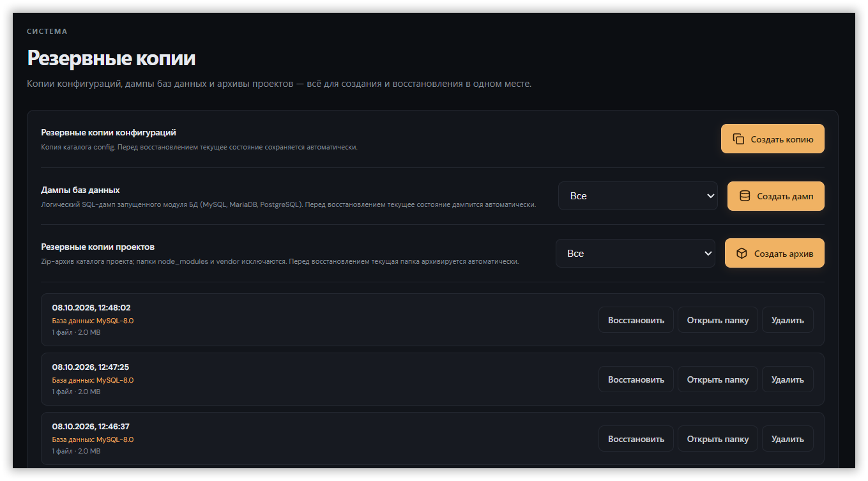
Task: Restore the 12:46:37 backup
Action: point(636,439)
